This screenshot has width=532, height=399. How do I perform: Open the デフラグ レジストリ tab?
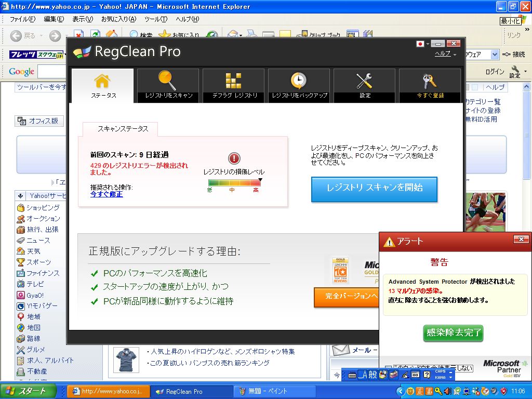pyautogui.click(x=233, y=86)
